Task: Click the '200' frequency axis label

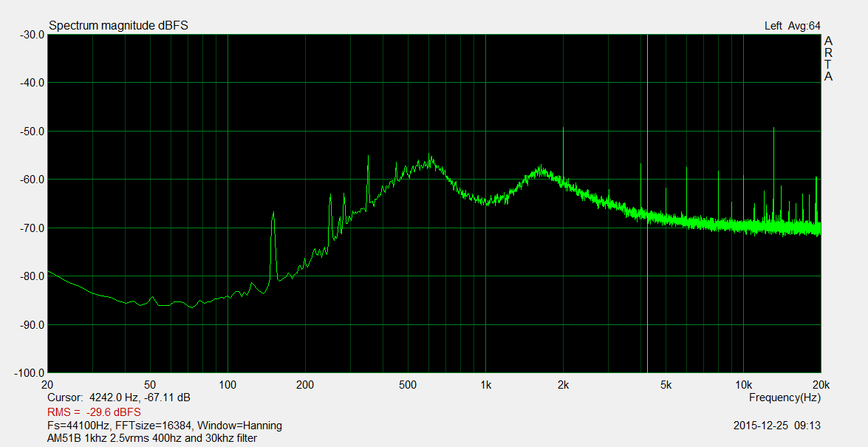Action: click(x=305, y=385)
